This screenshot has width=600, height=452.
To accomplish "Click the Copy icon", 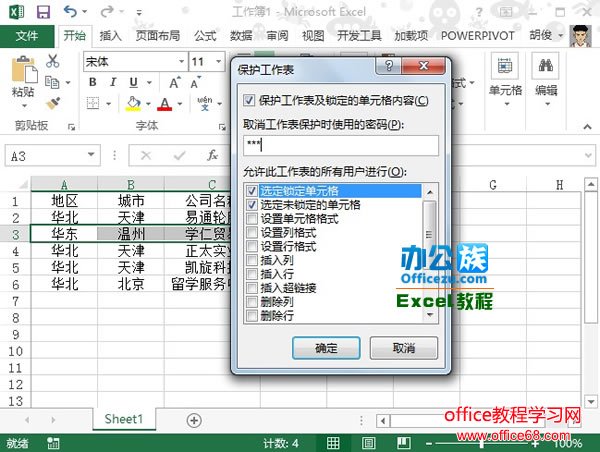I will [x=52, y=82].
